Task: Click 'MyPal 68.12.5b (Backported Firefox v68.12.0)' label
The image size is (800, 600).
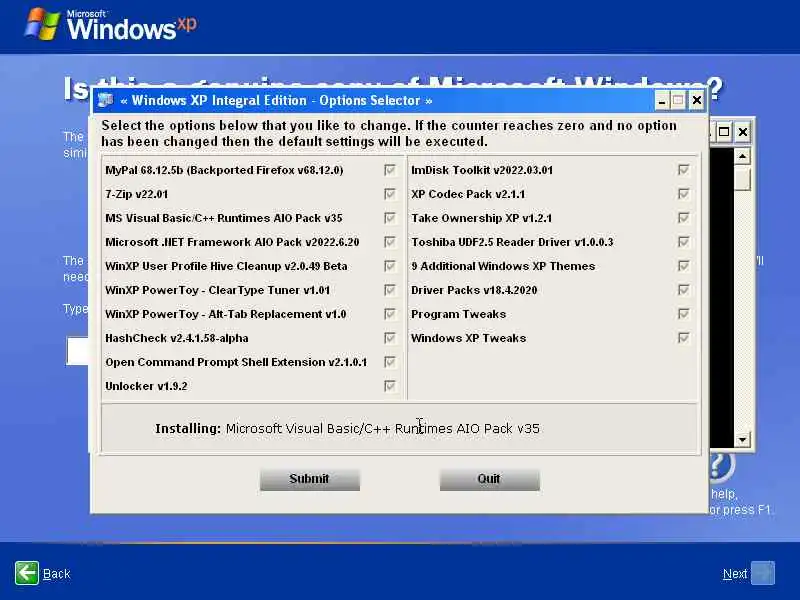Action: click(224, 170)
